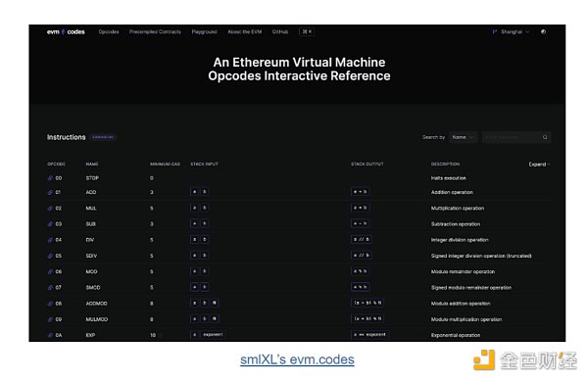Open About the EVM page
This screenshot has width=588, height=381.
[x=244, y=32]
